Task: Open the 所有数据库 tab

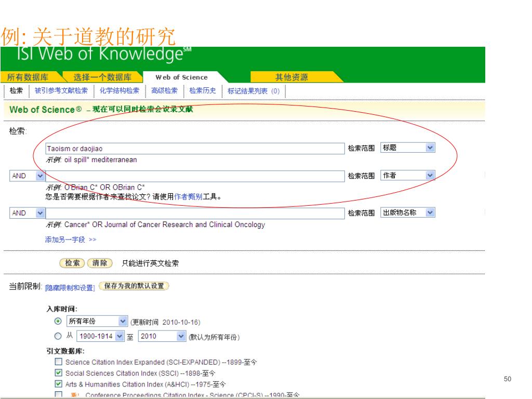Action: 28,77
